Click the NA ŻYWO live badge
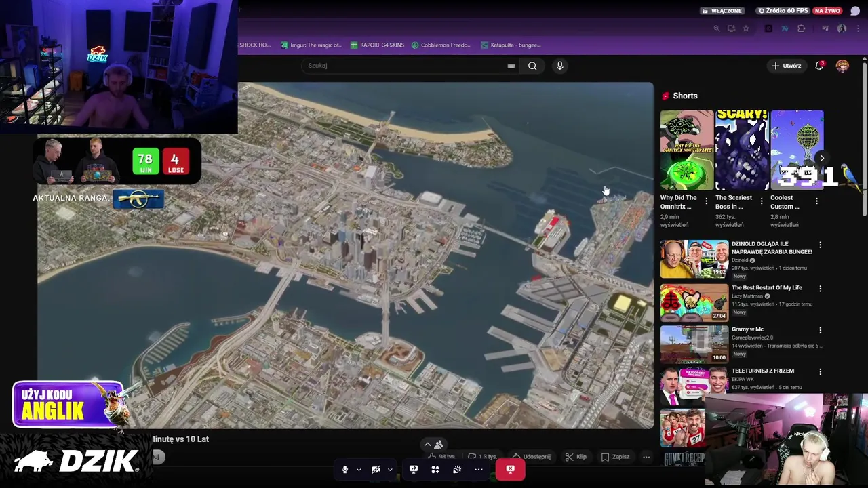This screenshot has width=868, height=488. click(x=827, y=11)
